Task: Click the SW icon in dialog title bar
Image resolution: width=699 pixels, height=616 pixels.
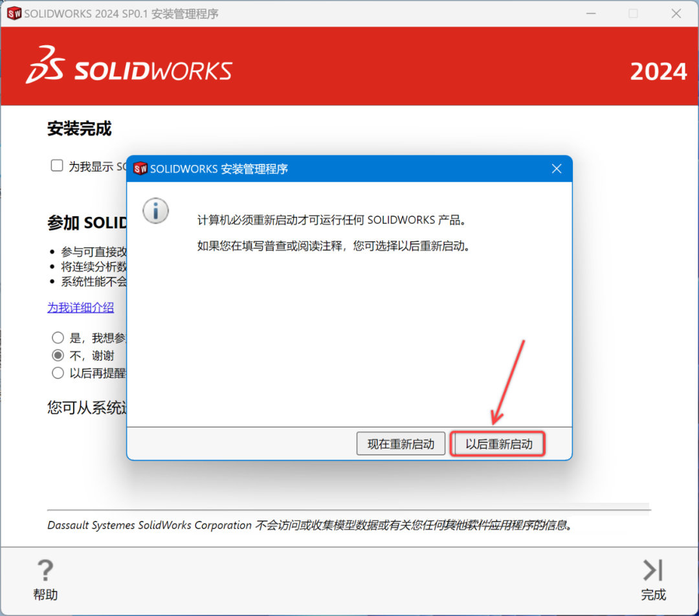Action: click(x=140, y=168)
